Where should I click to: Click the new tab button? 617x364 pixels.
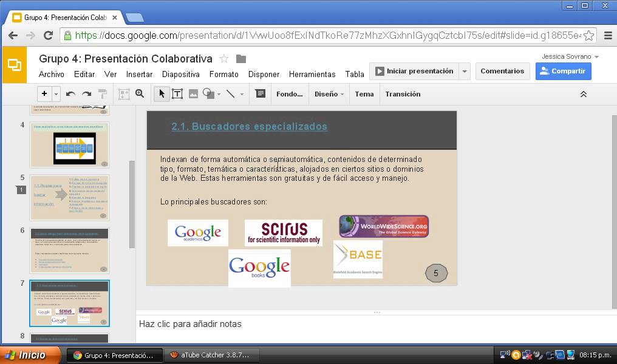pyautogui.click(x=135, y=18)
